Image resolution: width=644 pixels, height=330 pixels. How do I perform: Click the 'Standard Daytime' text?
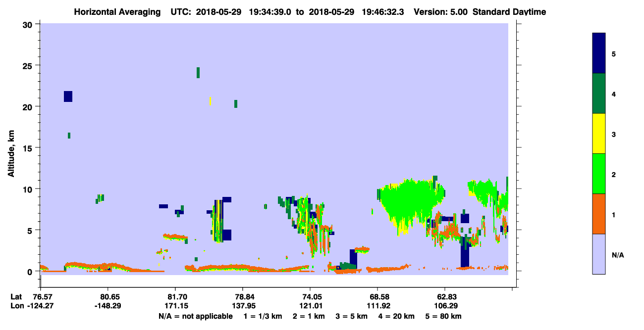point(509,12)
